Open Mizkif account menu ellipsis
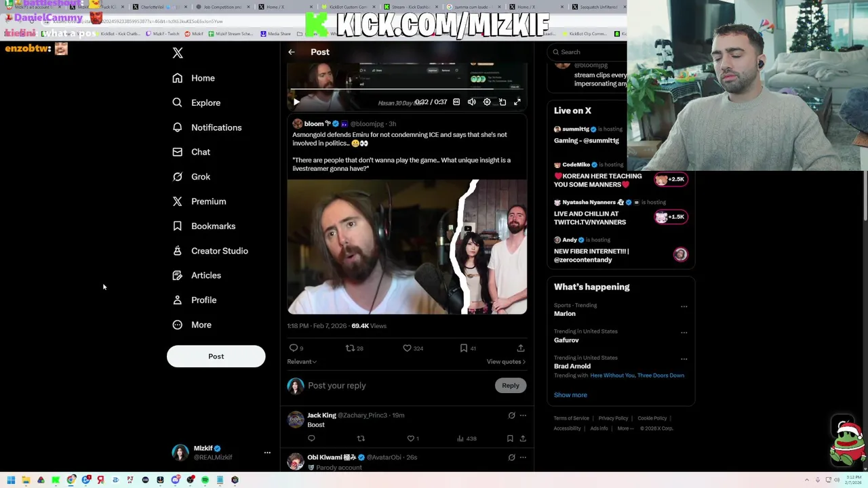 coord(267,453)
